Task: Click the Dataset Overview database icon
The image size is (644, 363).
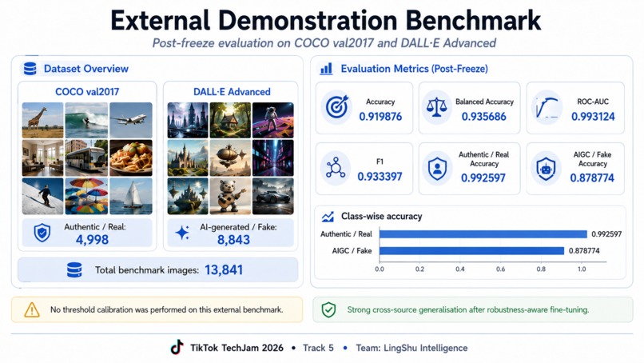Action: pyautogui.click(x=30, y=69)
